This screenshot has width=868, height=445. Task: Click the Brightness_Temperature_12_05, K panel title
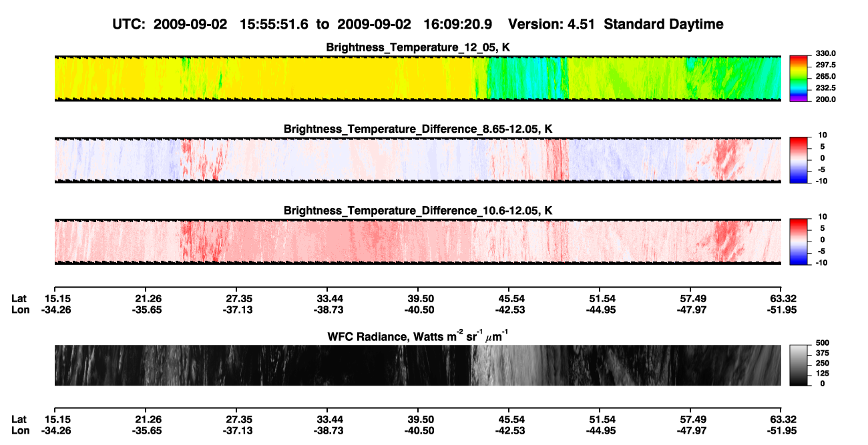point(417,47)
